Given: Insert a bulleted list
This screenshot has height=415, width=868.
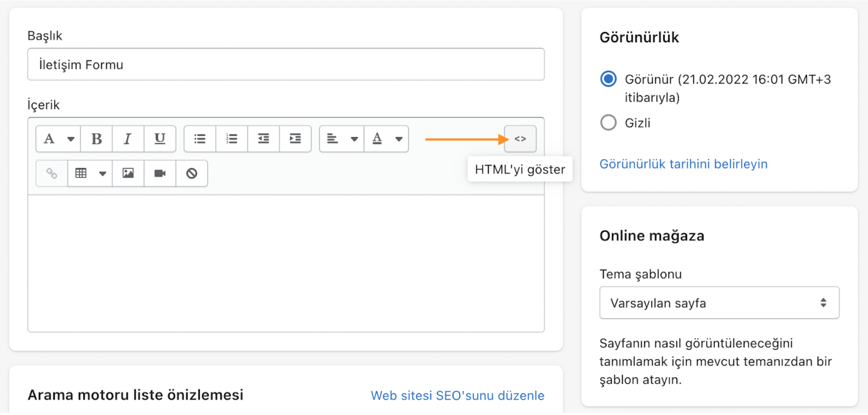Looking at the screenshot, I should point(200,139).
